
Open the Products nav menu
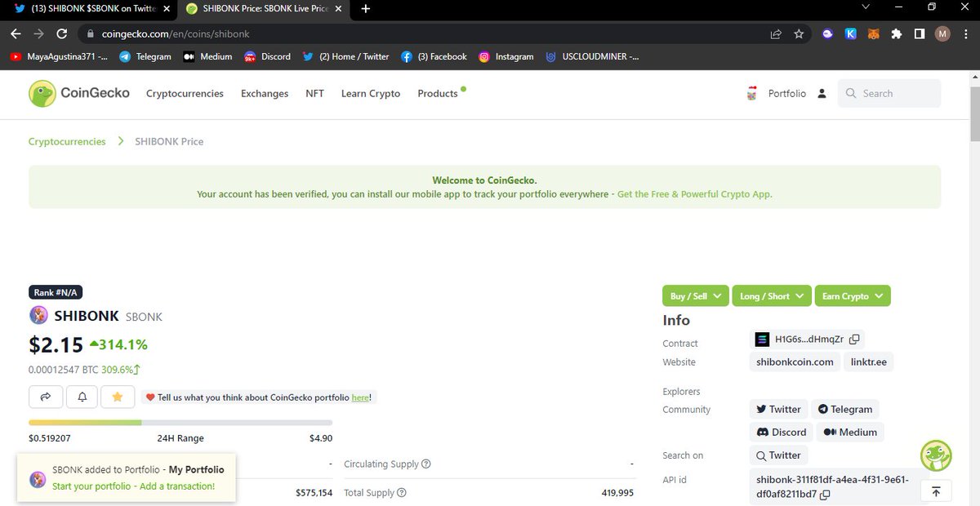point(438,94)
